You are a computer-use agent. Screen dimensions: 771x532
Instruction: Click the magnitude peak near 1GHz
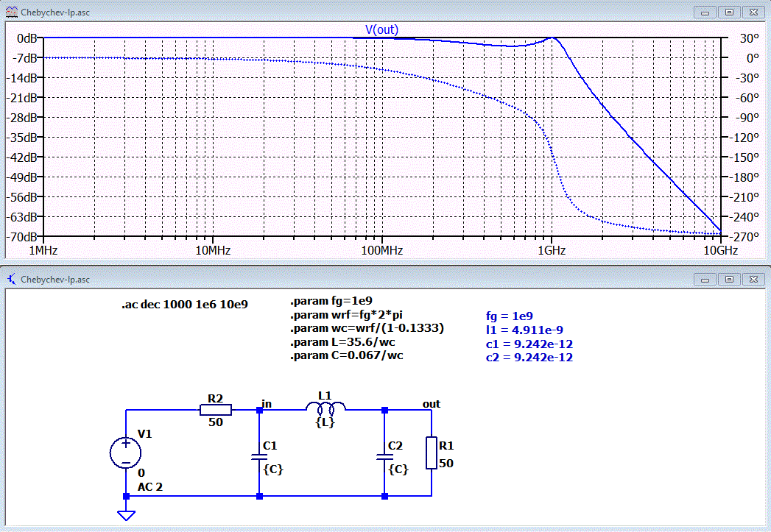tap(552, 38)
